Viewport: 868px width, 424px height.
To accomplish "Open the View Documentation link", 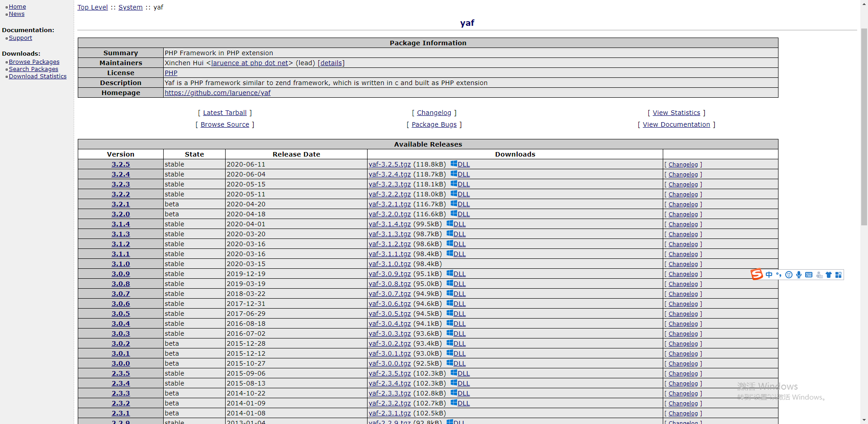I will 676,124.
